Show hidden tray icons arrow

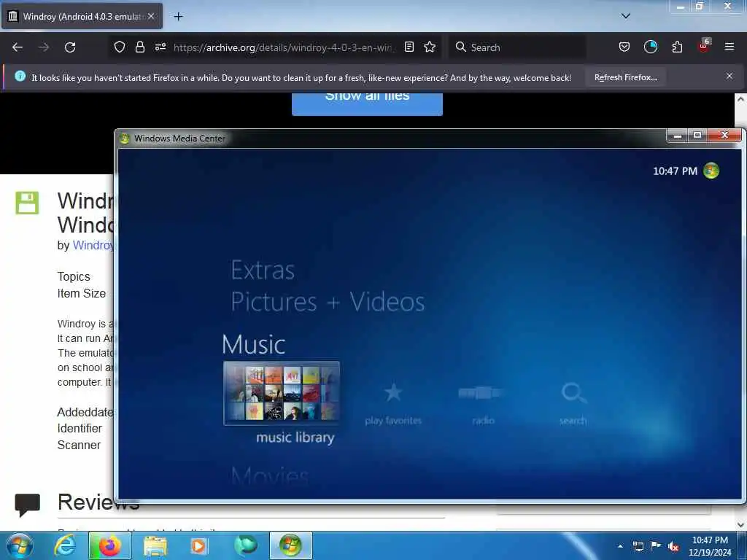coord(620,546)
